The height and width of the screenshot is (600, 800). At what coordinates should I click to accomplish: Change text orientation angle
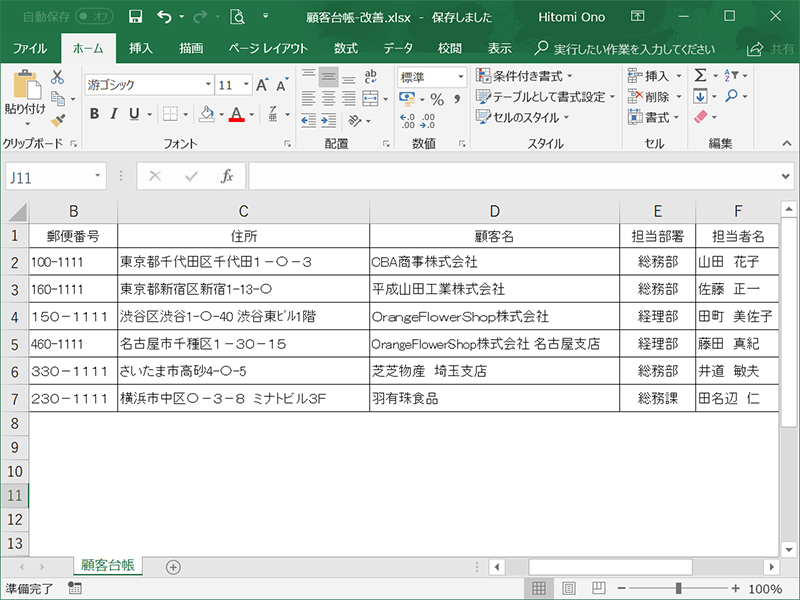(x=355, y=121)
